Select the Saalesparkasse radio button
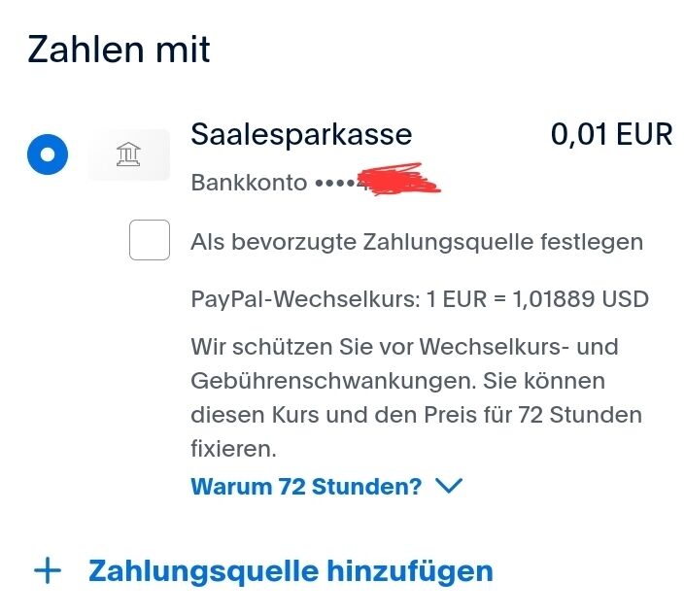The width and height of the screenshot is (685, 616). [x=48, y=154]
